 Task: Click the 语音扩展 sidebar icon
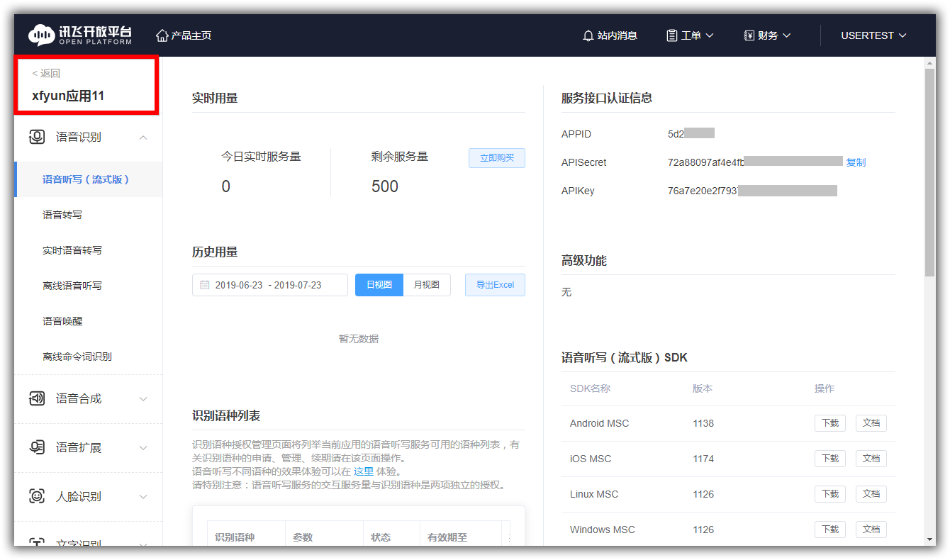click(x=37, y=447)
